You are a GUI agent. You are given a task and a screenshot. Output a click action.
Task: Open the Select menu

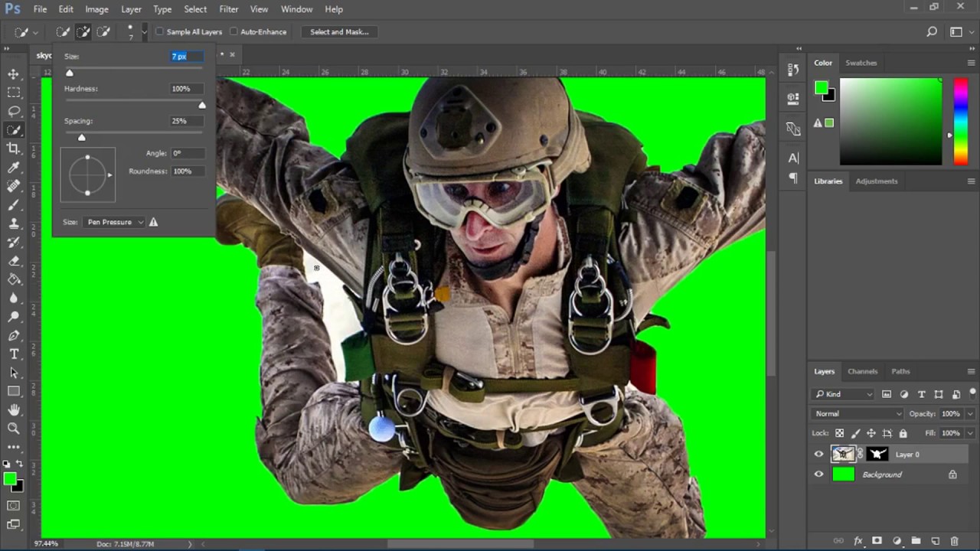(x=195, y=9)
